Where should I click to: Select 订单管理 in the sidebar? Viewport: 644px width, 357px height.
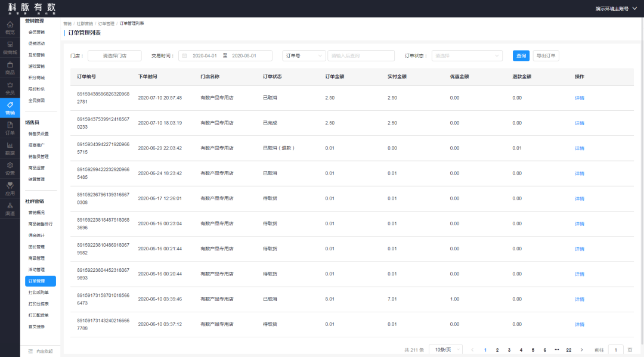(41, 281)
